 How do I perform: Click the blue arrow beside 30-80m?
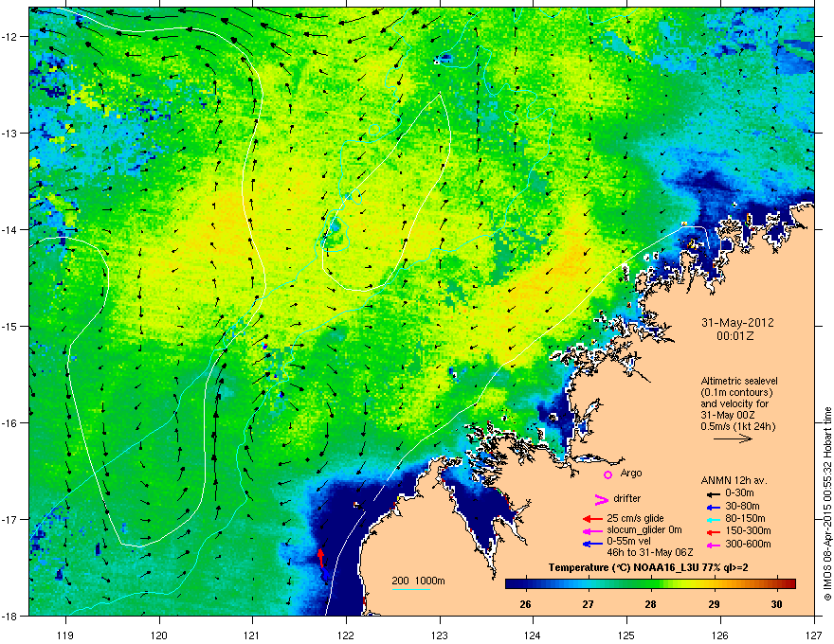[713, 507]
